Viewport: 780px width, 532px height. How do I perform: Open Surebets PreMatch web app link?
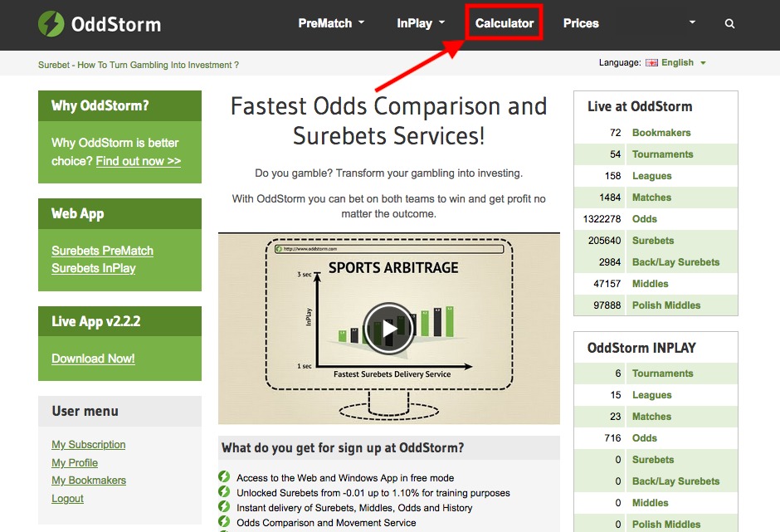tap(102, 251)
